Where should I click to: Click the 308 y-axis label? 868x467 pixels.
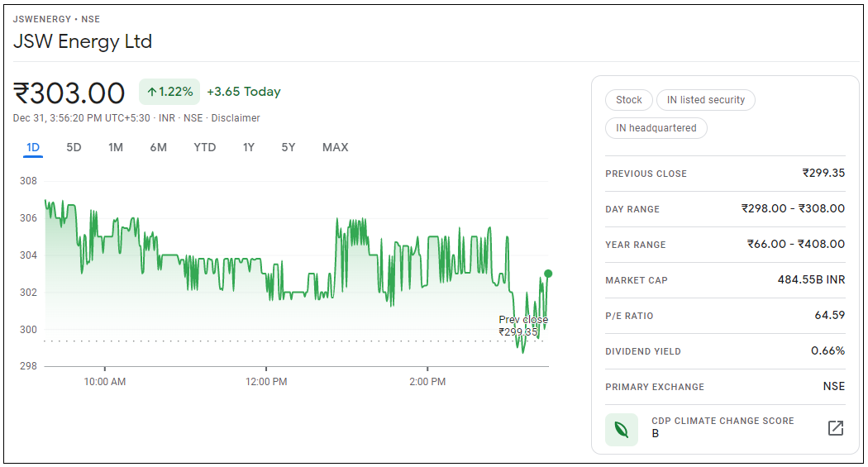tap(28, 181)
